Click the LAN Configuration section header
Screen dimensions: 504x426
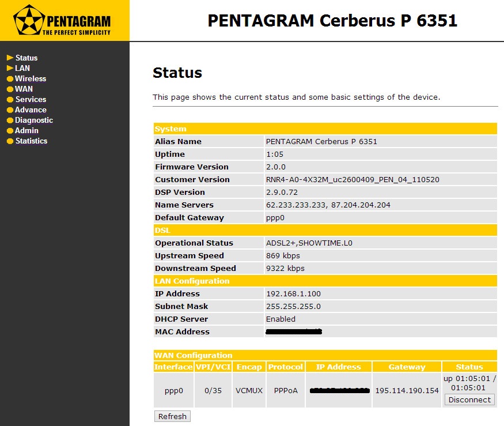coord(325,281)
